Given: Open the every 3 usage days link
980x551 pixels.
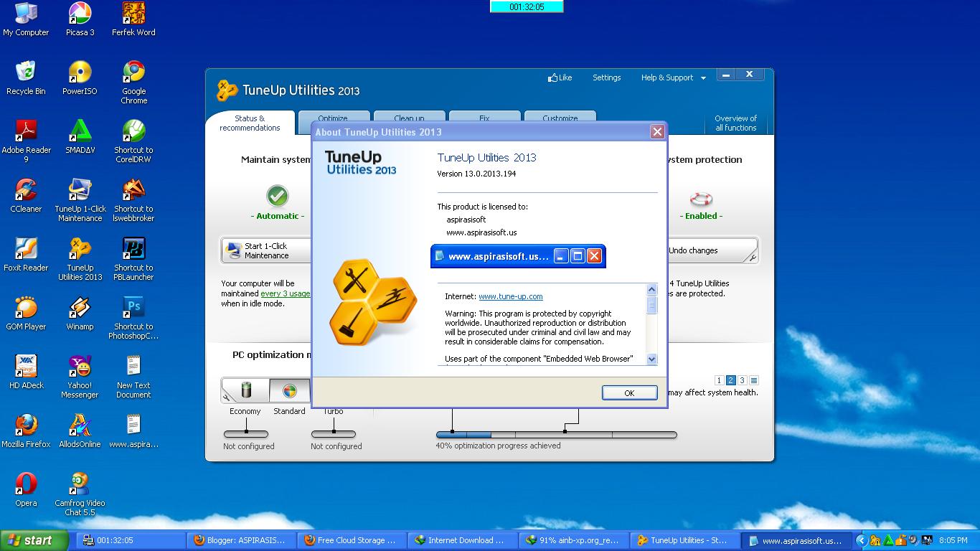Looking at the screenshot, I should click(286, 293).
